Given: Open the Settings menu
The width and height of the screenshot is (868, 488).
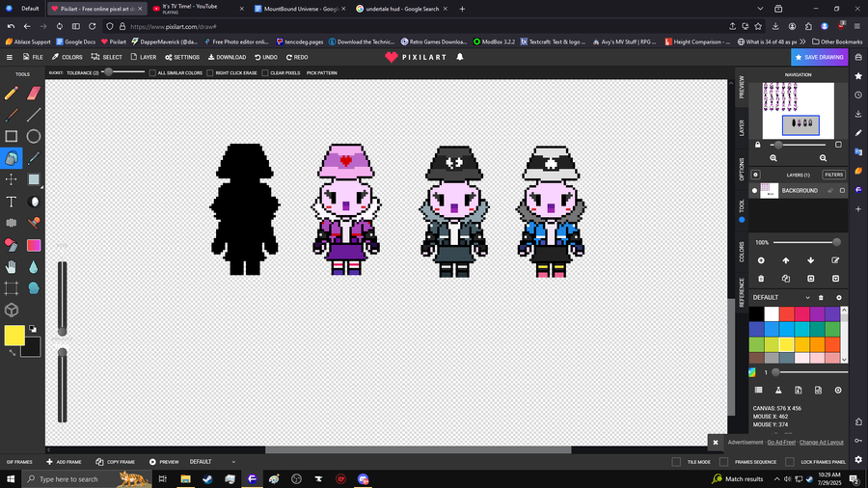Looking at the screenshot, I should point(182,57).
